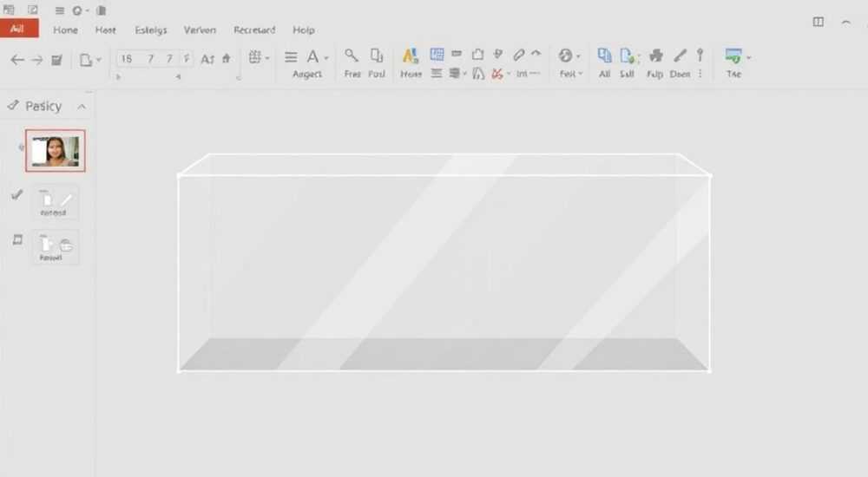Screen dimensions: 868x477
Task: Open the large A font dropdown arrow
Action: click(x=326, y=58)
